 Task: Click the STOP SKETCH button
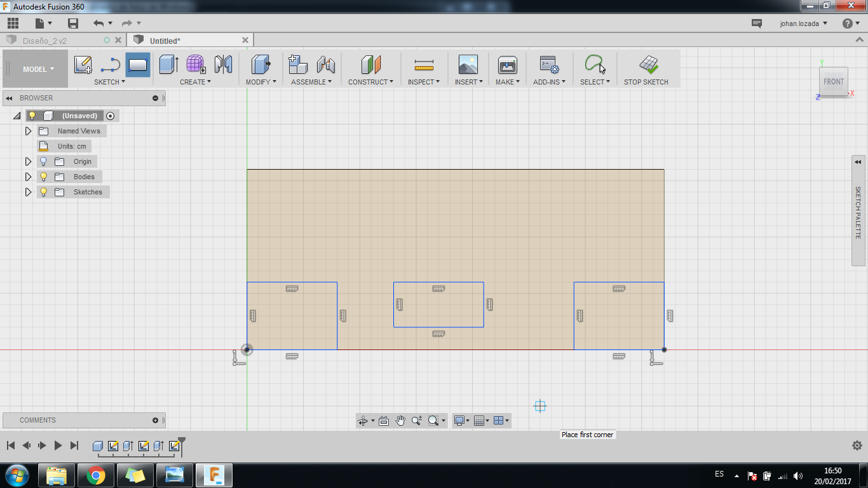pyautogui.click(x=646, y=69)
